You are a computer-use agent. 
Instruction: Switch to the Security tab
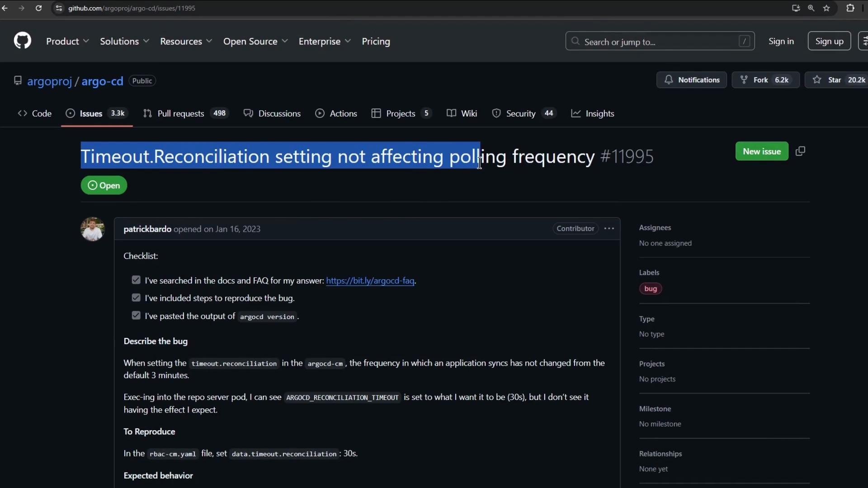coord(524,113)
